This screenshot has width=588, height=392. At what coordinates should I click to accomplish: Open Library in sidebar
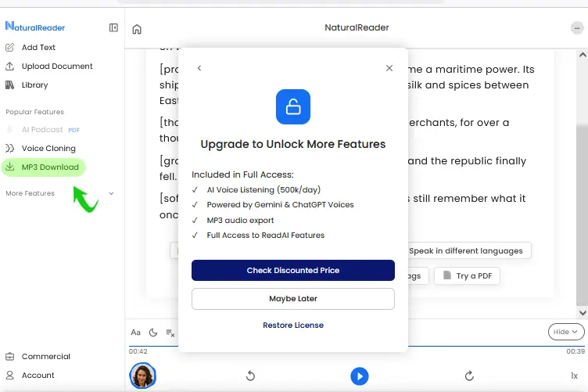point(27,85)
